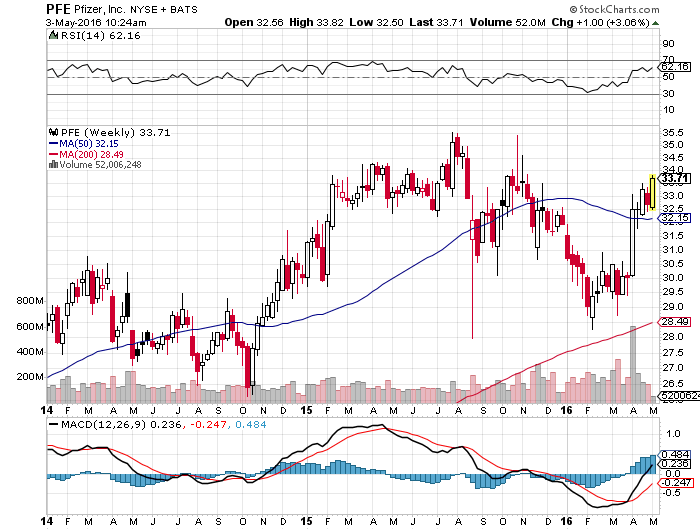
Task: Select the blue MA(50) line swatch in legend
Action: click(x=54, y=143)
